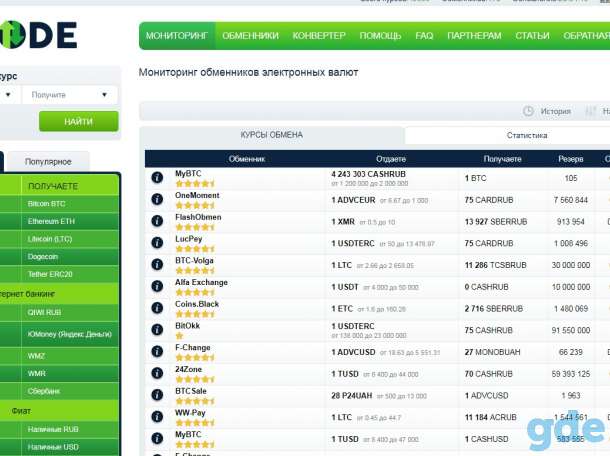Open the FlashObmen exchanger link
Image resolution: width=610 pixels, height=456 pixels.
tap(198, 217)
